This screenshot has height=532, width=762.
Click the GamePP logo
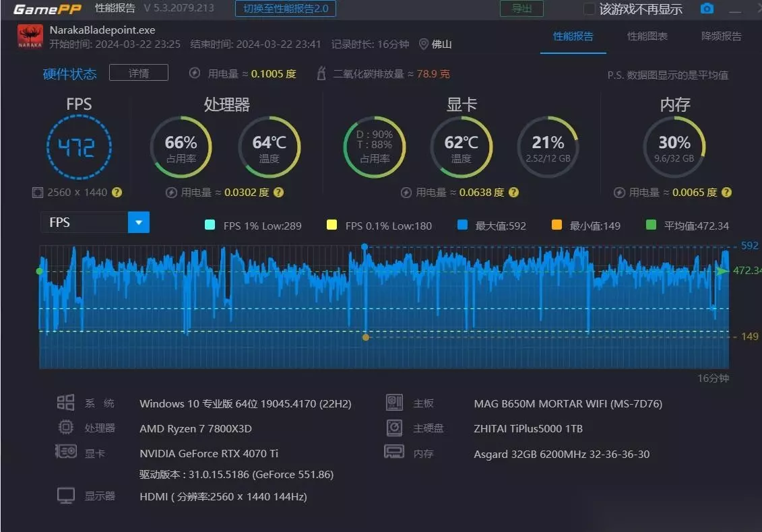(x=47, y=9)
